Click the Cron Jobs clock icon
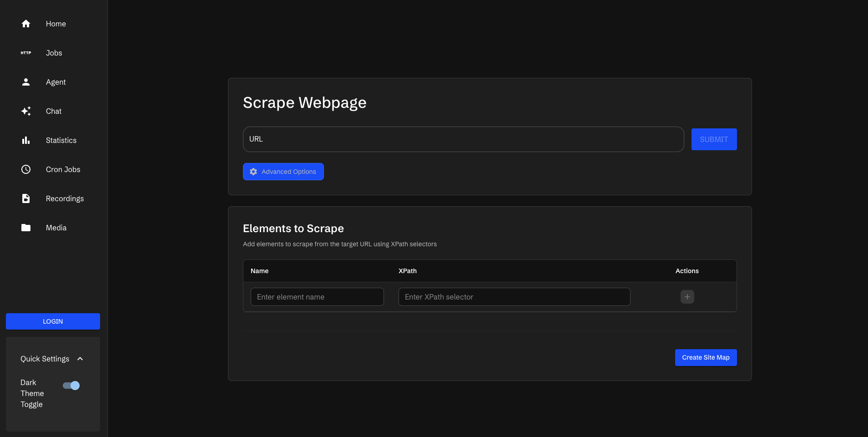This screenshot has height=437, width=868. click(26, 169)
